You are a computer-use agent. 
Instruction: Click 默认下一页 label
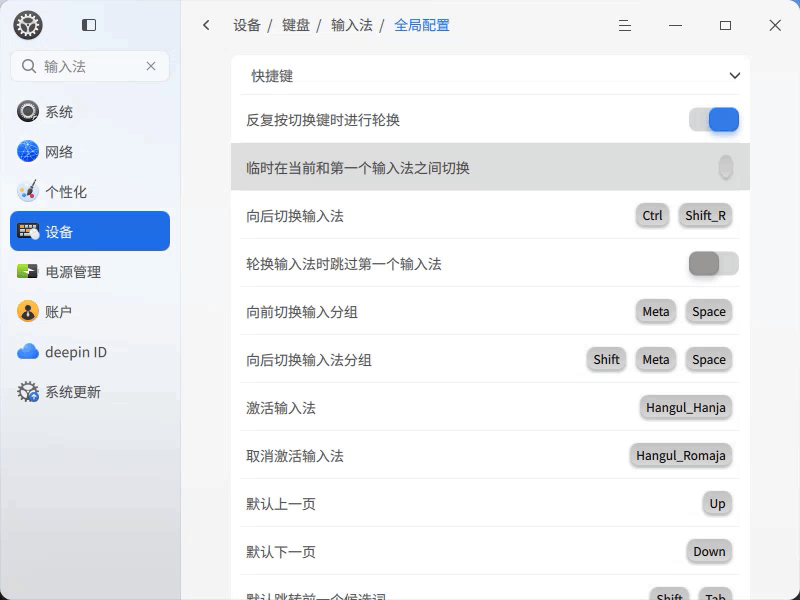pyautogui.click(x=281, y=552)
